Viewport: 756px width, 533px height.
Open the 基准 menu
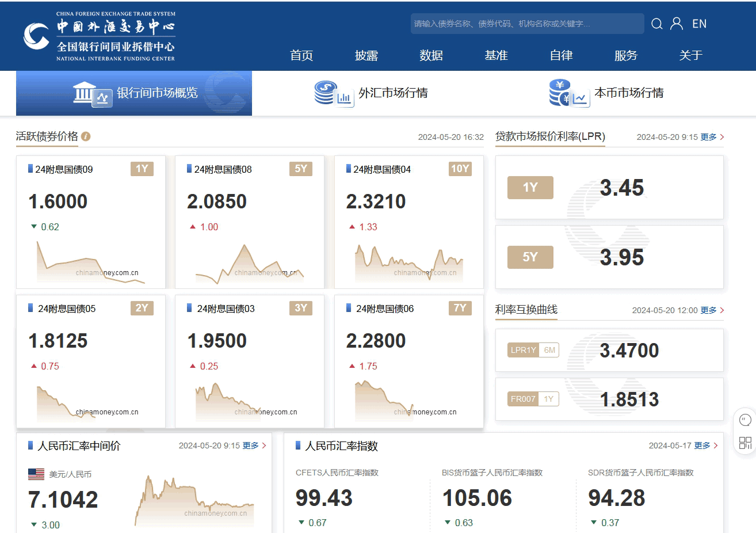point(496,55)
